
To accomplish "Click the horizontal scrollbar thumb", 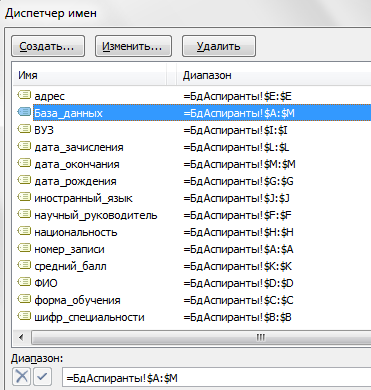I will [x=201, y=337].
